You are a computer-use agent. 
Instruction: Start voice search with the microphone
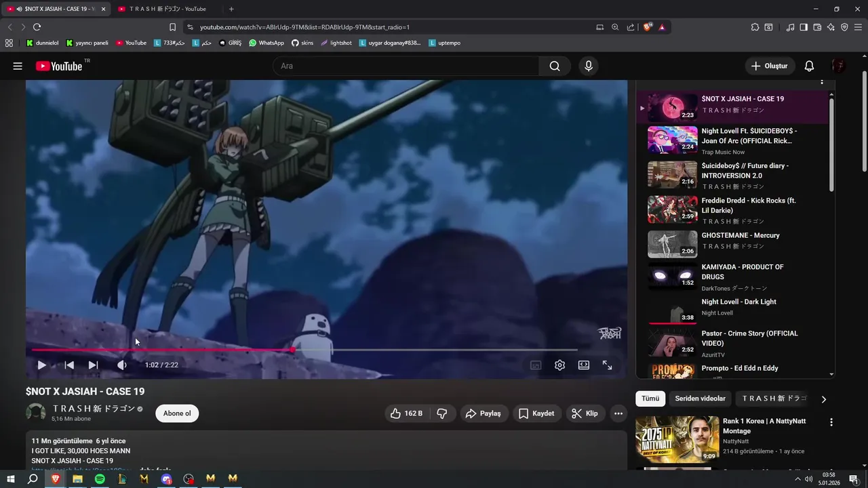tap(589, 66)
